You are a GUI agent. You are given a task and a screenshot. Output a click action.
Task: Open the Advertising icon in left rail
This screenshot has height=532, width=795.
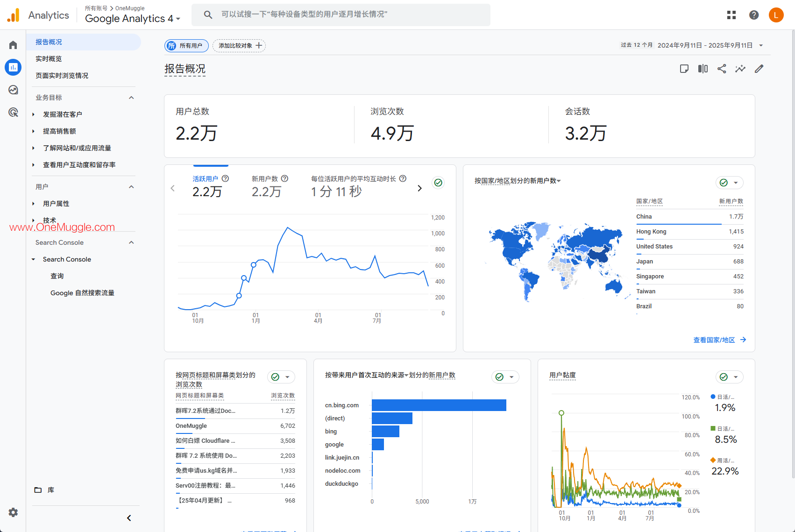(x=13, y=112)
